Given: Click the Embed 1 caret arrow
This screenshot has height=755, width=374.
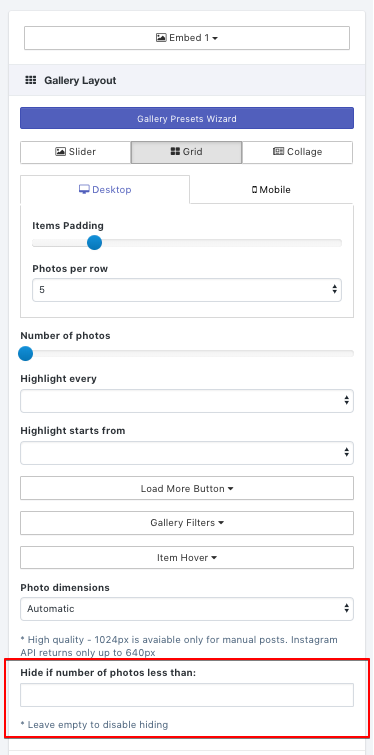Looking at the screenshot, I should 215,38.
